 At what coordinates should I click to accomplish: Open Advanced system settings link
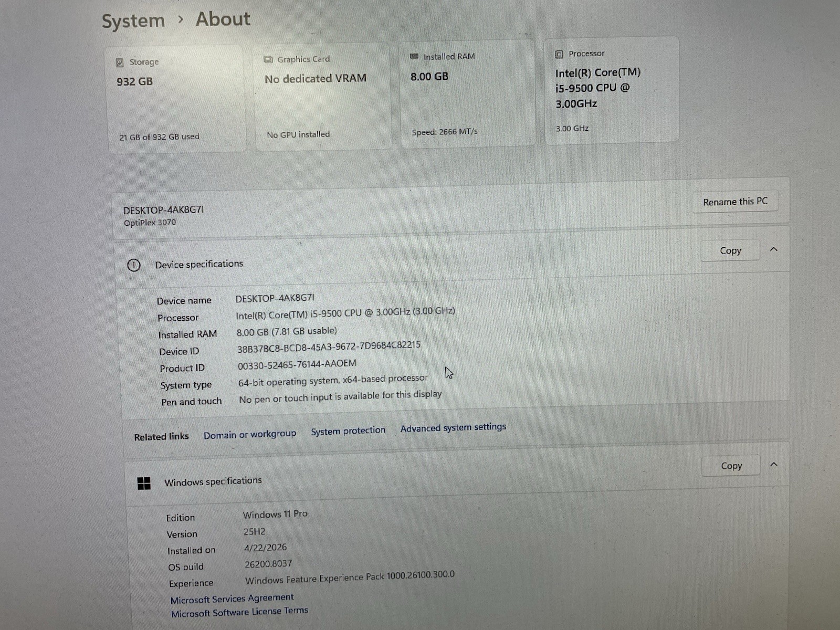[x=453, y=428]
